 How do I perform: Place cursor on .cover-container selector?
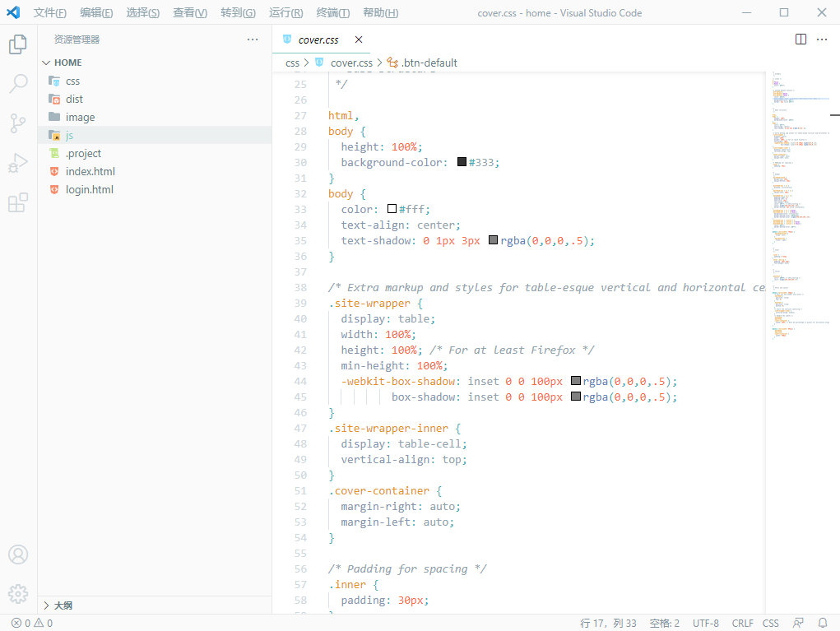pyautogui.click(x=378, y=490)
